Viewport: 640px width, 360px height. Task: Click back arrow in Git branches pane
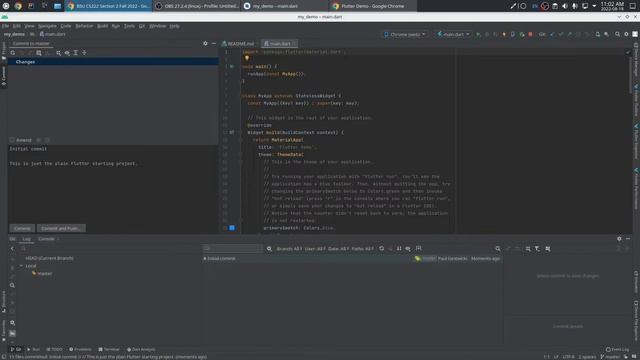click(x=12, y=249)
